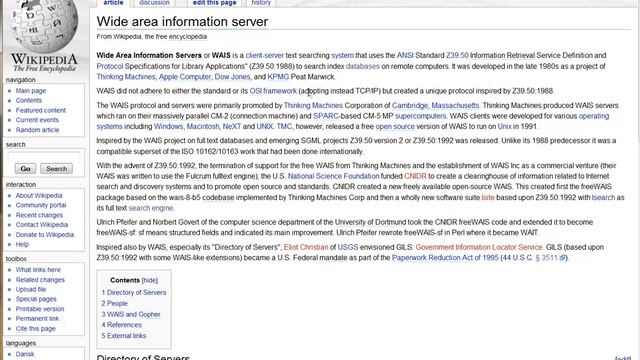
Task: Open National Science Foundation link
Action: [x=333, y=176]
